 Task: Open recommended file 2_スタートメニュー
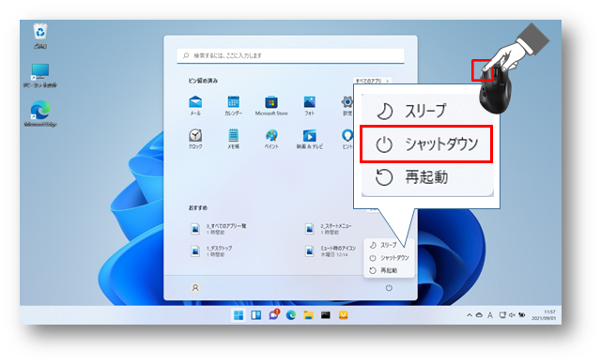(x=330, y=229)
